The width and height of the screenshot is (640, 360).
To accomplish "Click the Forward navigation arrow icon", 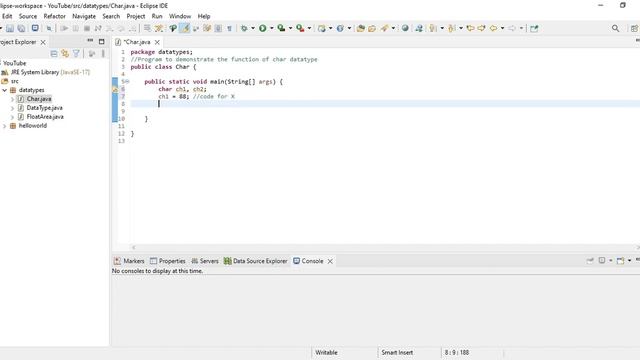I will [x=512, y=28].
